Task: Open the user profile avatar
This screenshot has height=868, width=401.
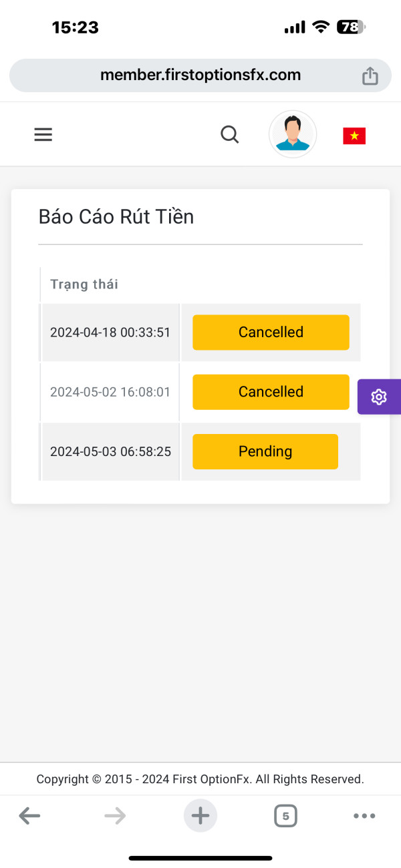Action: [x=293, y=134]
